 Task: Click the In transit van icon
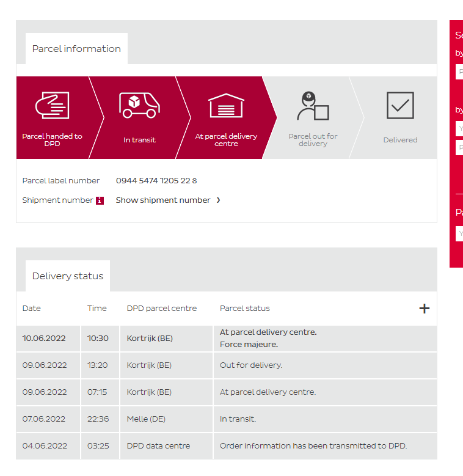tap(139, 105)
